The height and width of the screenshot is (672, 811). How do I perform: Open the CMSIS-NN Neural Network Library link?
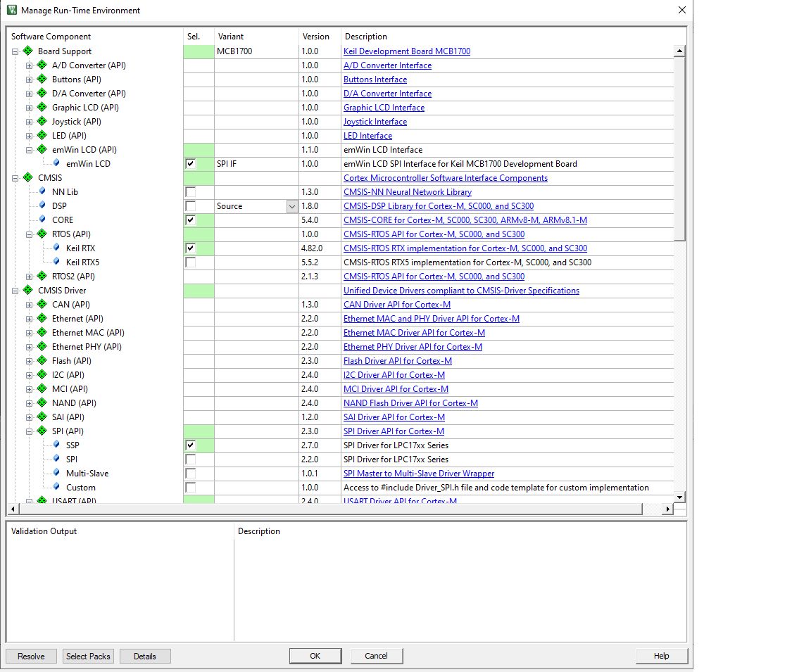click(x=407, y=192)
